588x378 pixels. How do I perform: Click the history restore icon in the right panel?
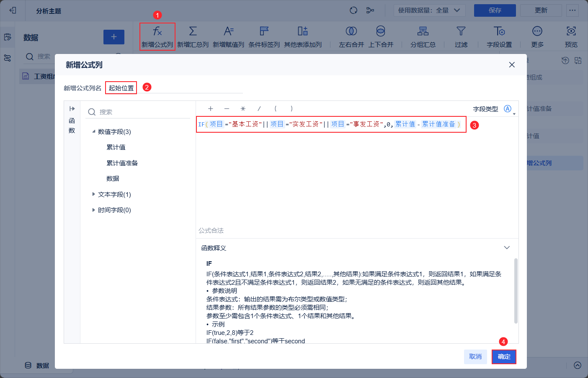(565, 60)
